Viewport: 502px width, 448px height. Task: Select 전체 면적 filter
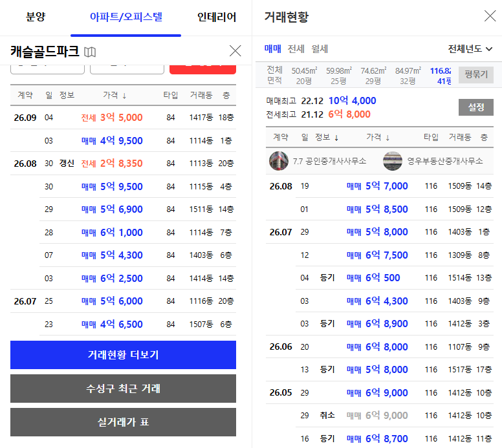(x=275, y=75)
